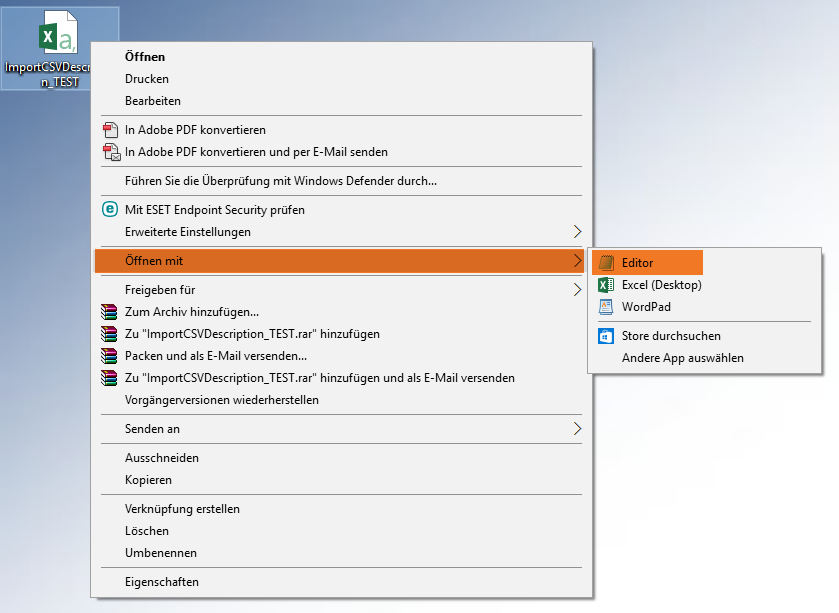The image size is (839, 613).
Task: Open 'Erweiterte Einstellungen' entry
Action: click(342, 232)
